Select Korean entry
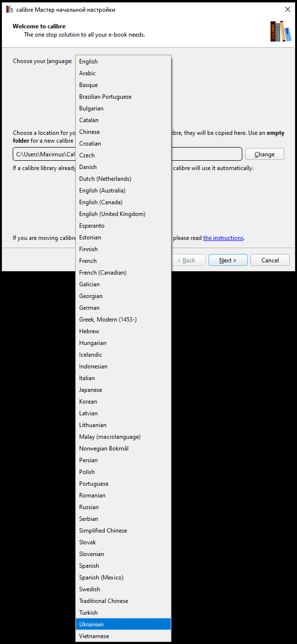The height and width of the screenshot is (644, 297). (x=123, y=402)
